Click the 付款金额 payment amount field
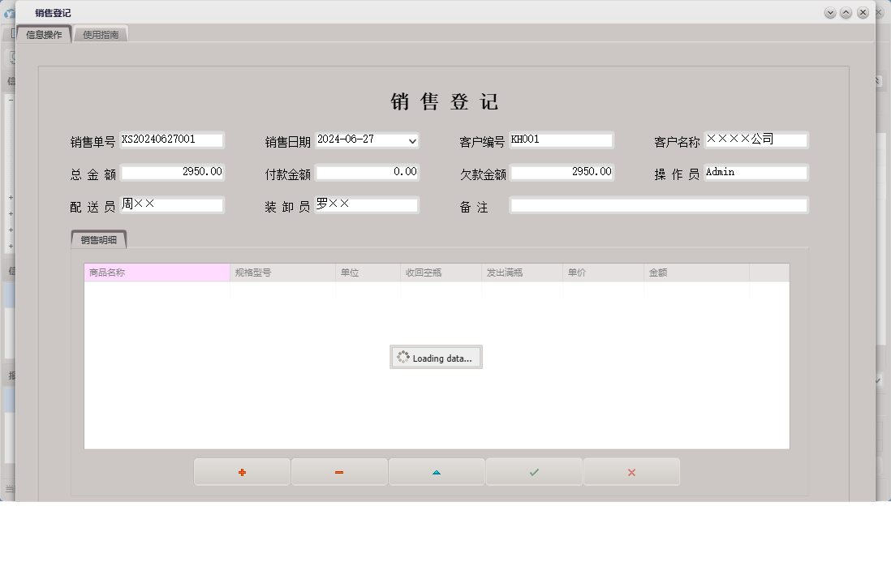 pos(368,172)
